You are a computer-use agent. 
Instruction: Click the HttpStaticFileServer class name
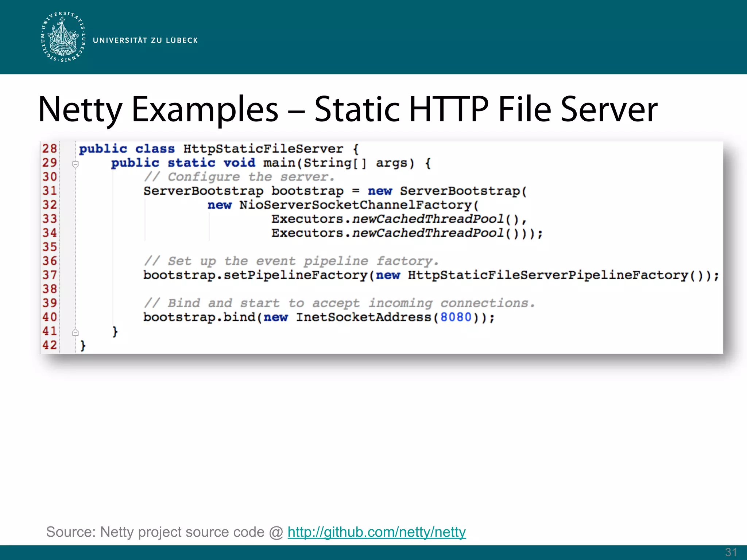tap(263, 149)
